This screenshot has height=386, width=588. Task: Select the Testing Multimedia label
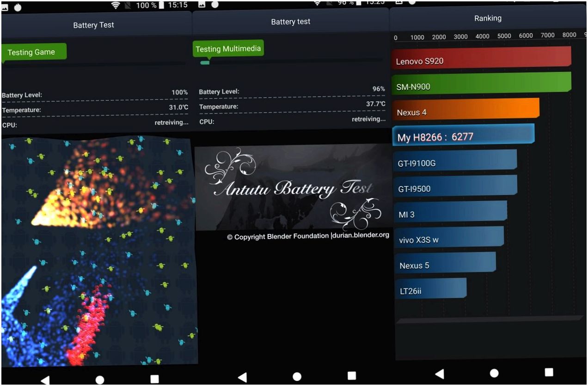coord(228,49)
